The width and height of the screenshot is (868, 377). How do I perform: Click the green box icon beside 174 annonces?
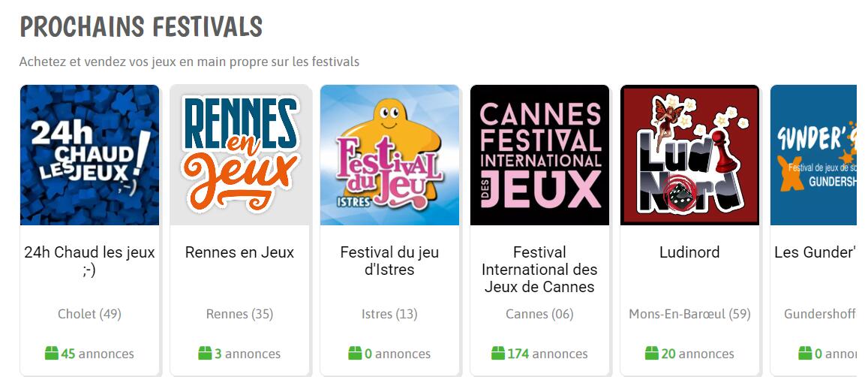pyautogui.click(x=497, y=353)
